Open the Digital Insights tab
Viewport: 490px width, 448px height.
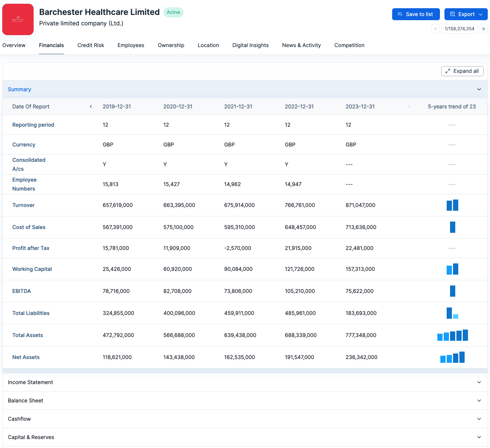tap(251, 45)
